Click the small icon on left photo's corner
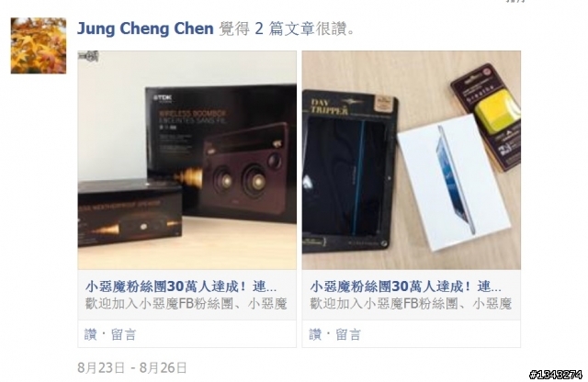Image resolution: width=588 pixels, height=382 pixels. (x=88, y=56)
